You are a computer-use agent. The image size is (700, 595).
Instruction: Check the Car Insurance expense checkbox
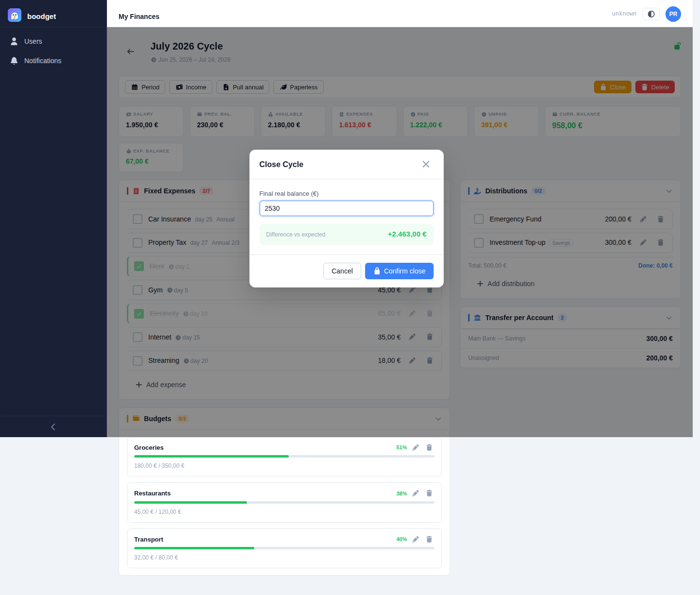pos(138,219)
